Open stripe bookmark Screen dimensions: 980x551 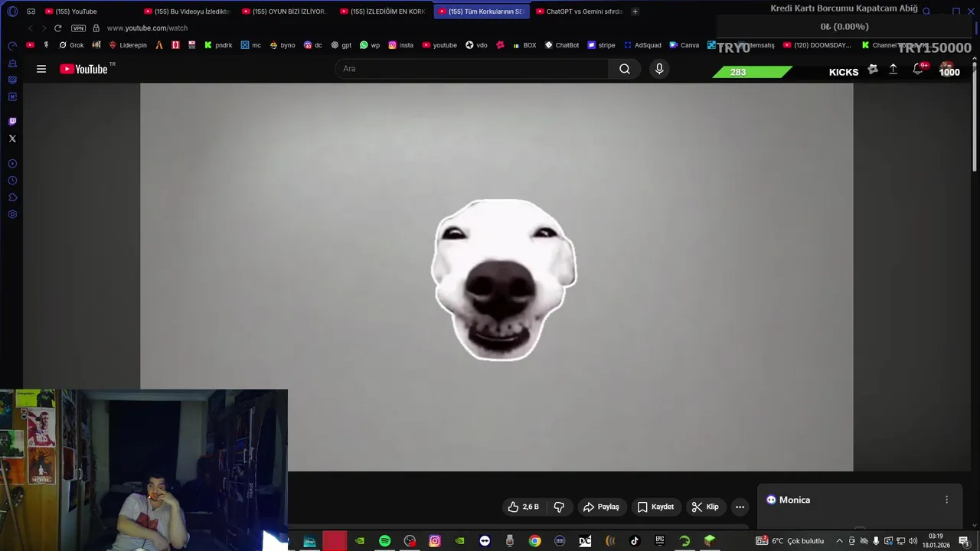coord(602,45)
